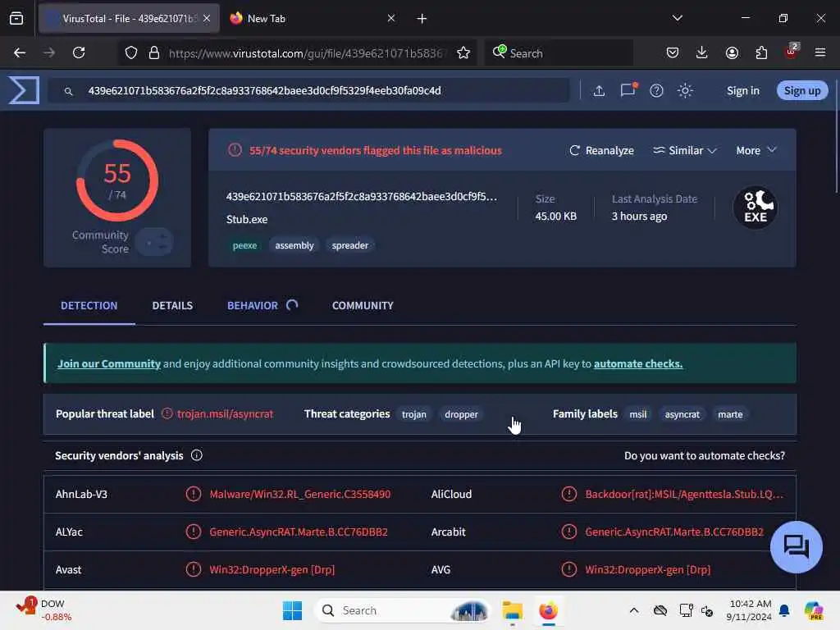Click the browser forward arrow

click(x=49, y=52)
